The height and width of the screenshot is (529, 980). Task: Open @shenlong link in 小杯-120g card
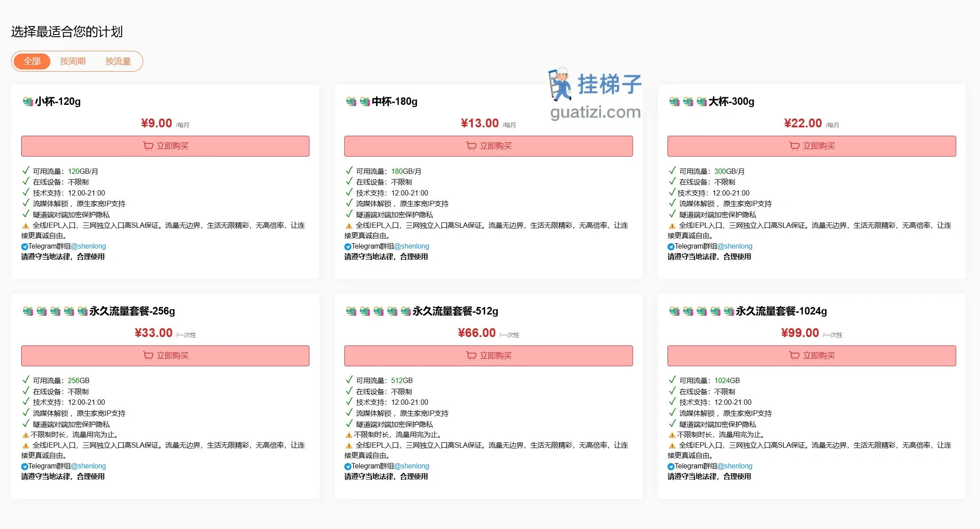point(88,246)
